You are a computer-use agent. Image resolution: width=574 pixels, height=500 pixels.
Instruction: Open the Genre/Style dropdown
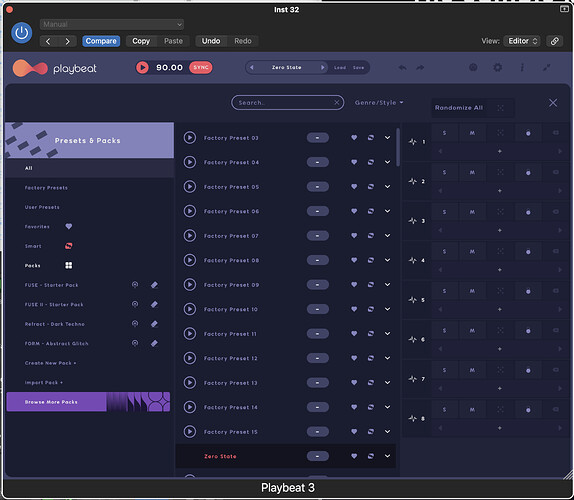tap(379, 102)
